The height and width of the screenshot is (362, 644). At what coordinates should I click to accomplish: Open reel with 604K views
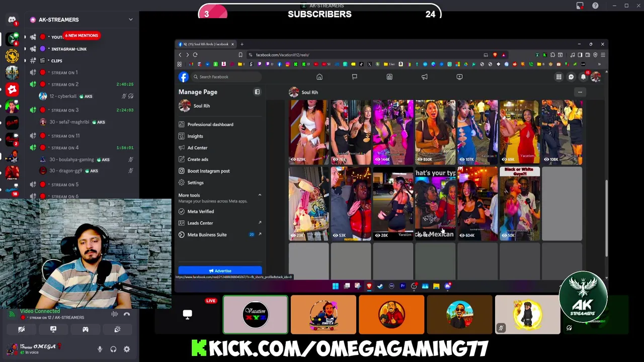[477, 204]
